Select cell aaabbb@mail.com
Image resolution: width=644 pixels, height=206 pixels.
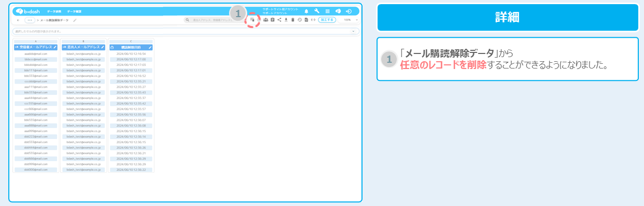pos(36,53)
